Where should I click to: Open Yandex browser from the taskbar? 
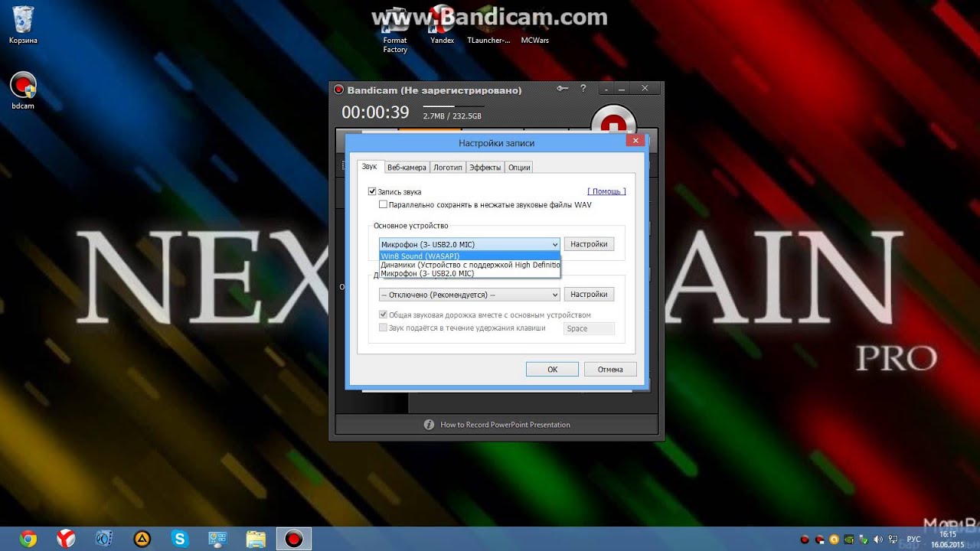[66, 539]
